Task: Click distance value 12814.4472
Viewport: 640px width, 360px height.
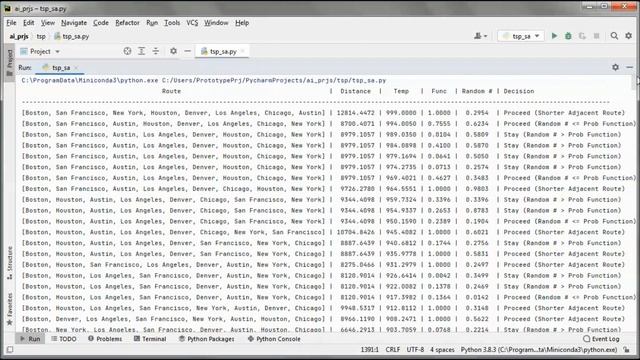Action: tap(356, 113)
